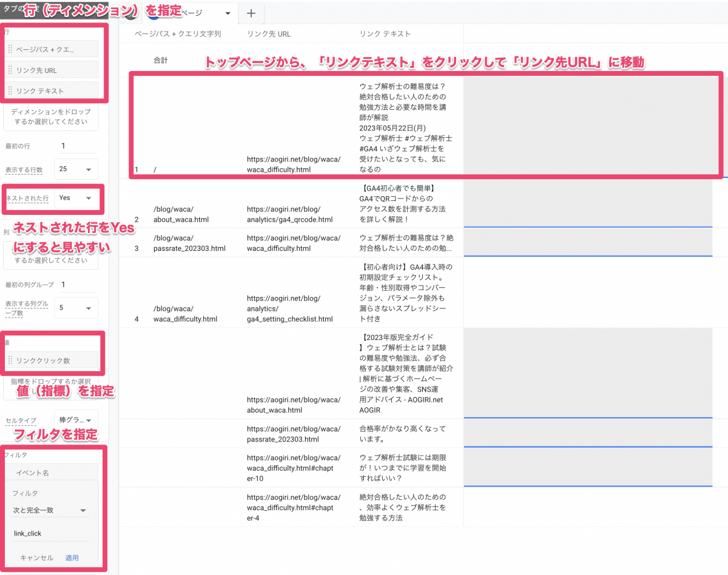Click the ディメンションをドロップ row drop zone
This screenshot has height=575, width=728.
51,117
